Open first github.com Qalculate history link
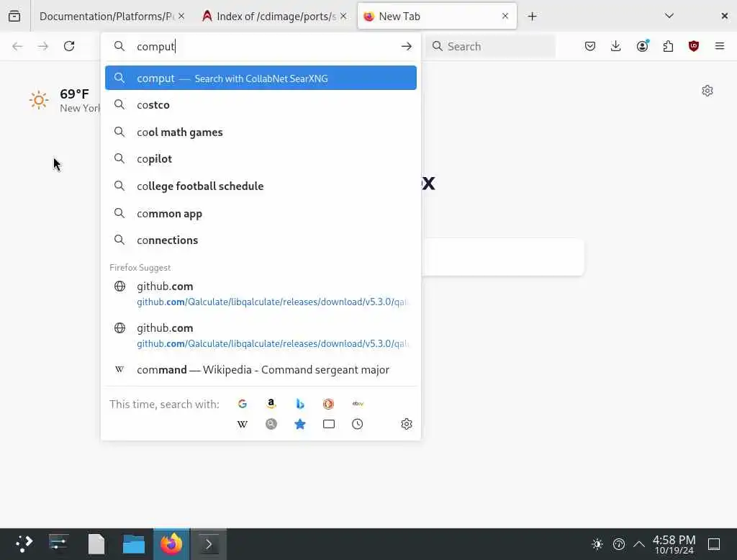The image size is (737, 560). pos(261,294)
